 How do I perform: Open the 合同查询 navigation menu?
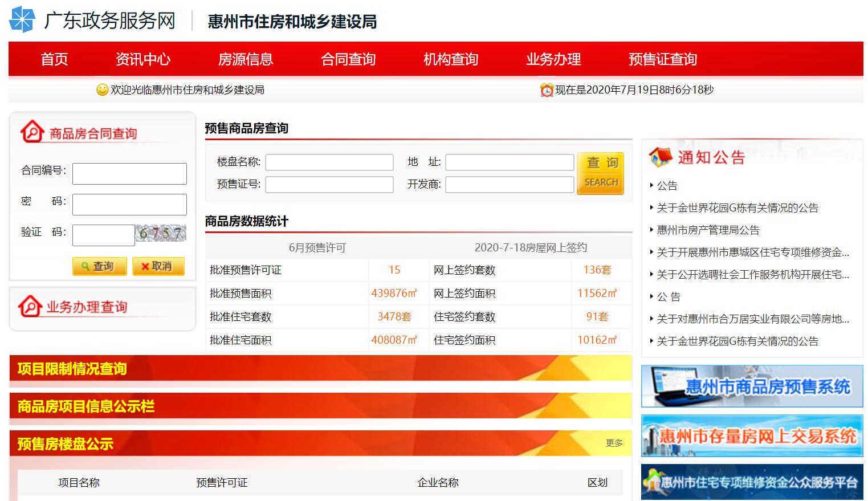coord(348,59)
